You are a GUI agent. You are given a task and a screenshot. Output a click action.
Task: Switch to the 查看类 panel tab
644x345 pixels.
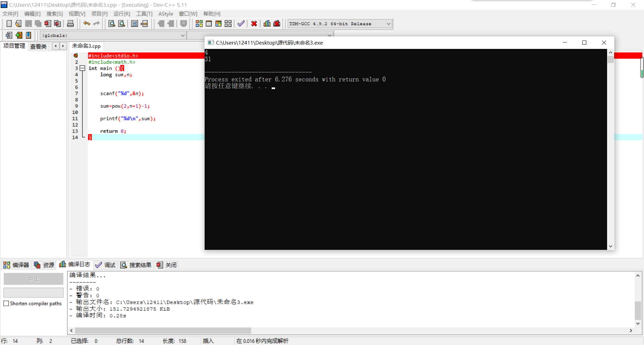(38, 46)
